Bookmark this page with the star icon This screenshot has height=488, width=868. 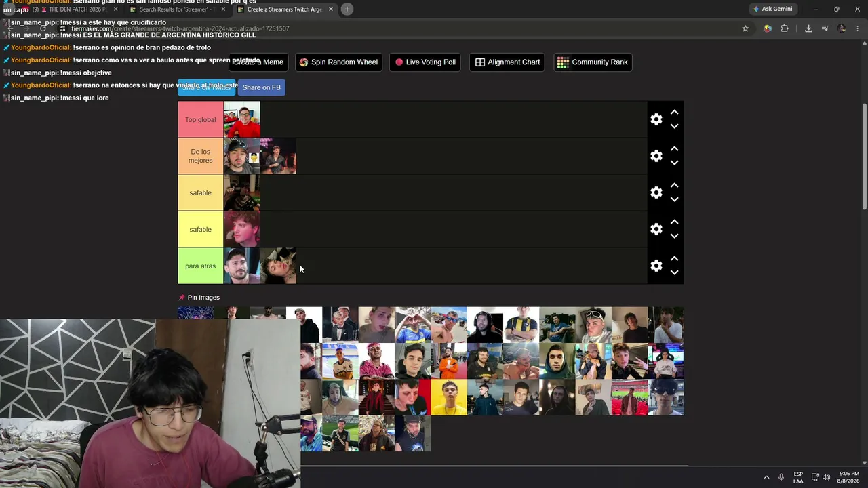pos(745,28)
